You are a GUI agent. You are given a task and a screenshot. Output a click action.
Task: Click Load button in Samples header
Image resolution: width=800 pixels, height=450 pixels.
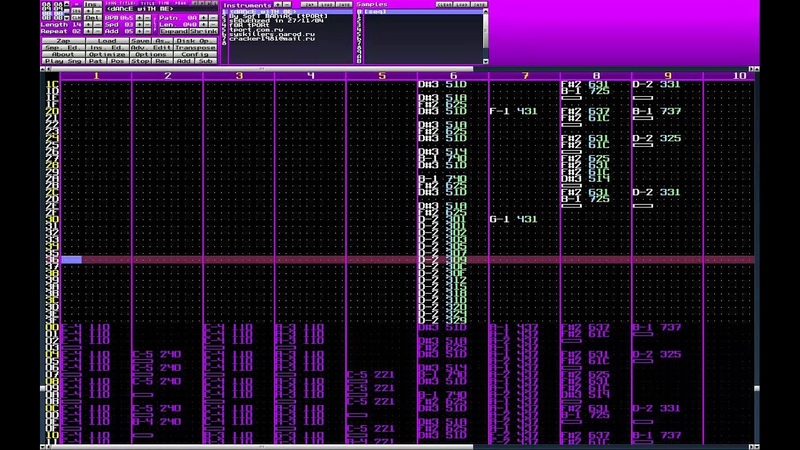(x=462, y=5)
